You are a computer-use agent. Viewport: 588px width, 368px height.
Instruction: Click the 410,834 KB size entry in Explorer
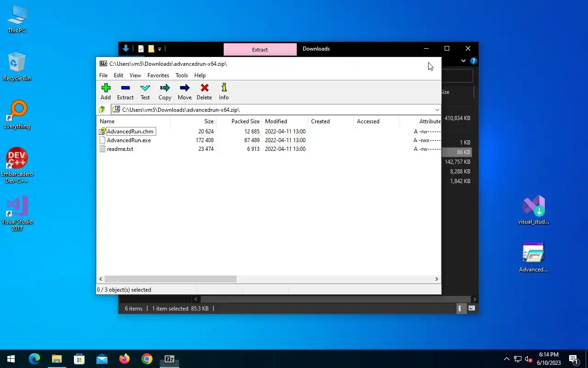point(457,118)
